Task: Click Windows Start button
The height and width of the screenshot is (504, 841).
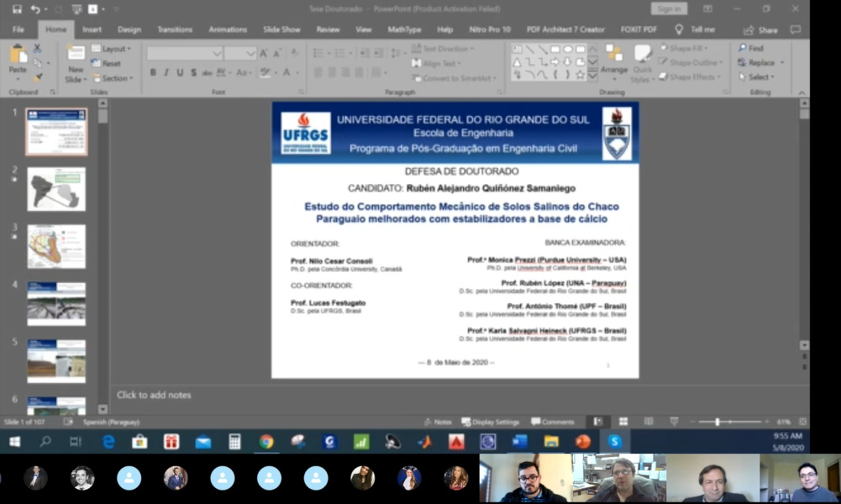Action: point(14,442)
